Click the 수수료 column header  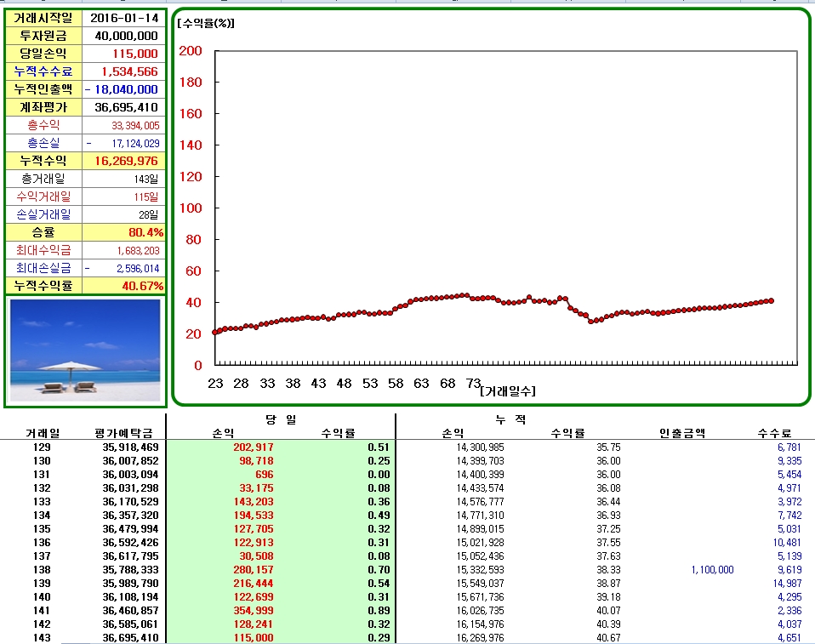tap(775, 433)
